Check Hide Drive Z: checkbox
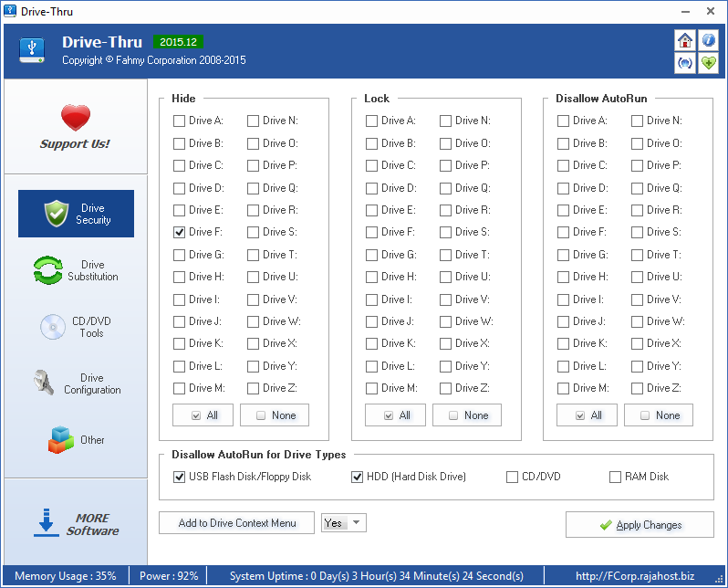 pyautogui.click(x=253, y=388)
